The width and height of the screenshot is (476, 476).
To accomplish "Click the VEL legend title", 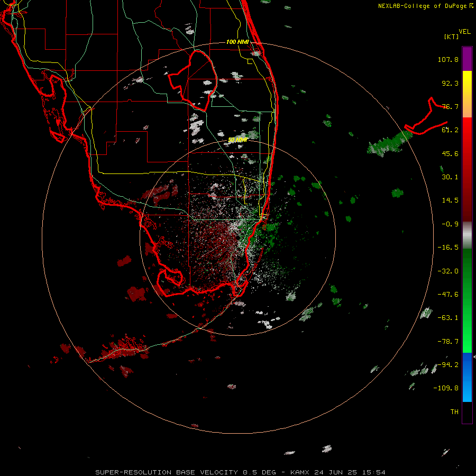I will click(464, 32).
